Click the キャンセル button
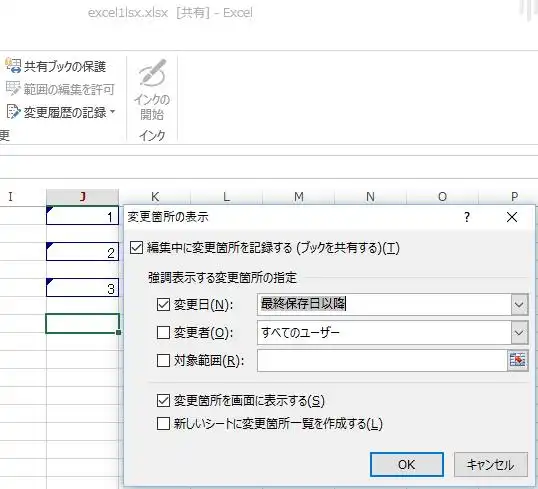Image resolution: width=538 pixels, height=489 pixels. coord(490,465)
